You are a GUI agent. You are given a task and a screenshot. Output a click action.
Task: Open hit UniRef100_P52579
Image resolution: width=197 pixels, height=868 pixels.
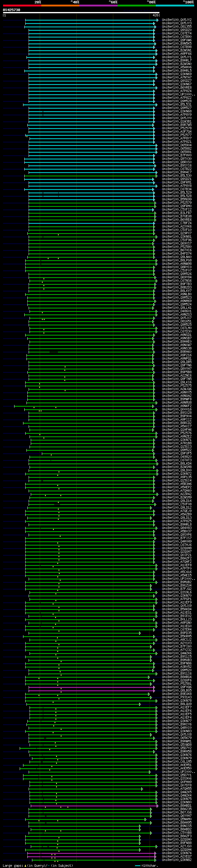point(176,203)
